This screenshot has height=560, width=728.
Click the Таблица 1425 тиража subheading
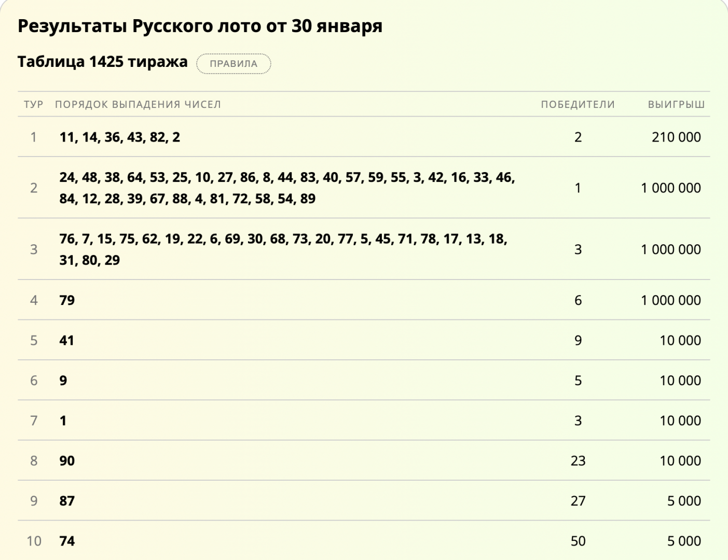pyautogui.click(x=103, y=62)
